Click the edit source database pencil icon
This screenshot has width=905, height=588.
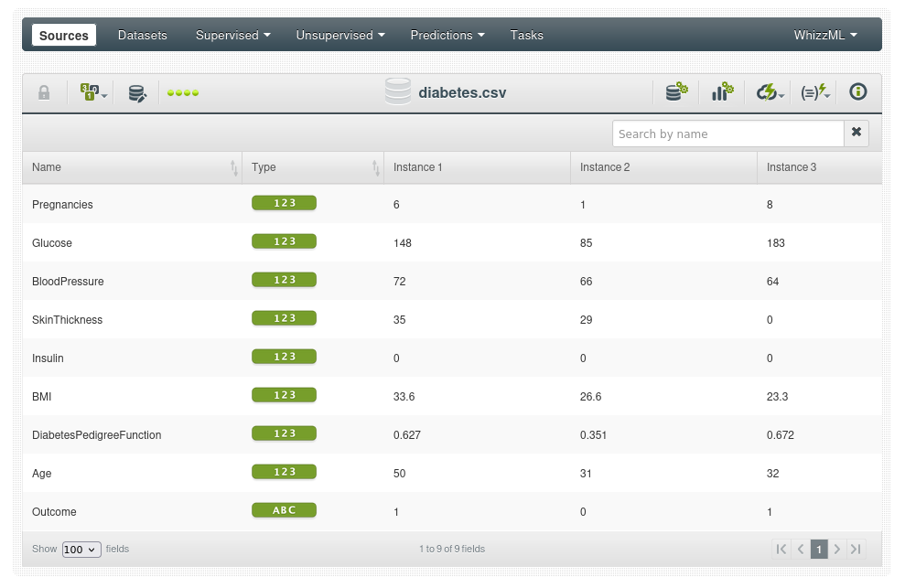(x=137, y=93)
